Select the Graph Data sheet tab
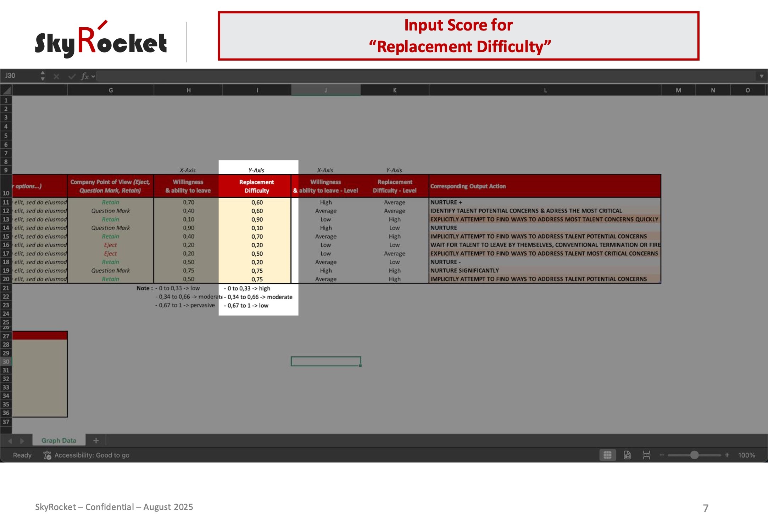Screen dimensions: 768x532 pyautogui.click(x=59, y=440)
